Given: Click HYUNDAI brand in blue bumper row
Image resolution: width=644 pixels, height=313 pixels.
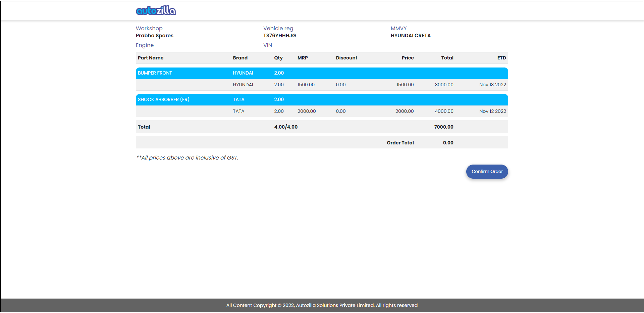Looking at the screenshot, I should pyautogui.click(x=243, y=73).
